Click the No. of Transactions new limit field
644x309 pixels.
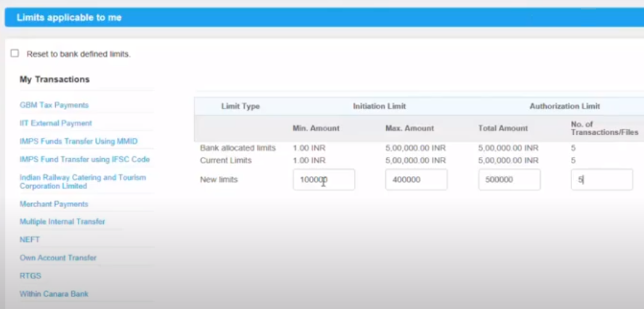(x=601, y=179)
